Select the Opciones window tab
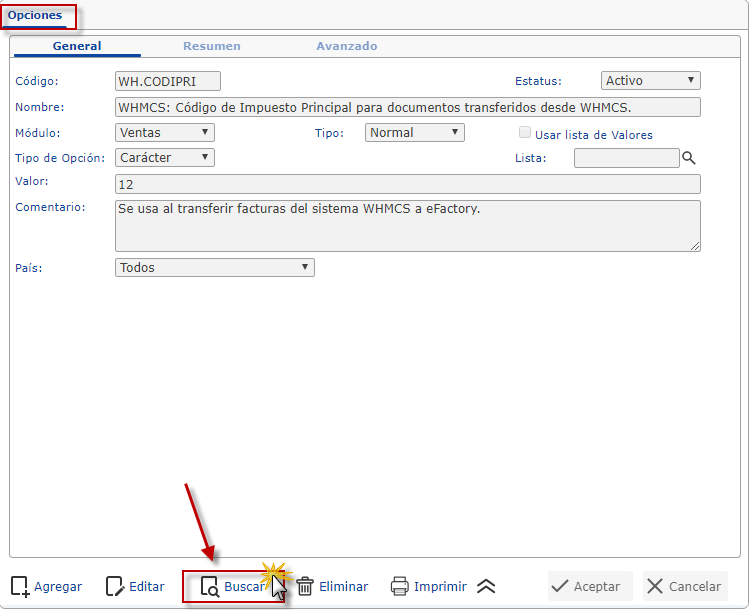 coord(35,15)
